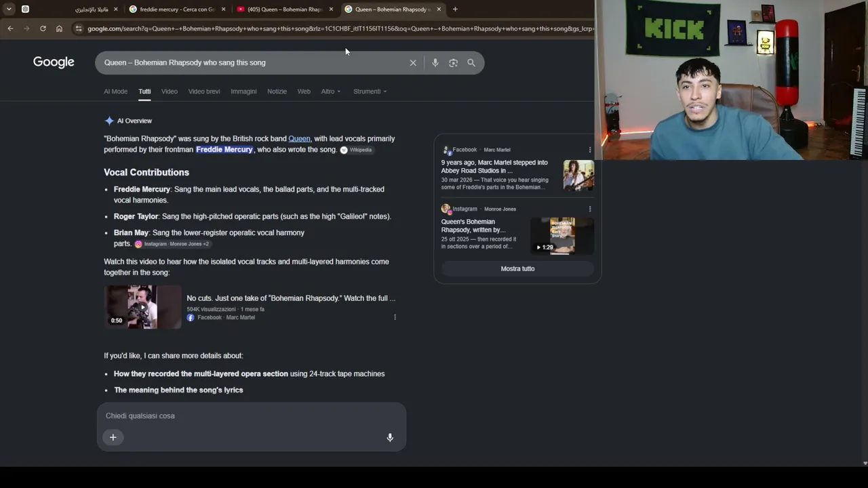Add attachment with the plus button
The height and width of the screenshot is (488, 868).
[113, 437]
